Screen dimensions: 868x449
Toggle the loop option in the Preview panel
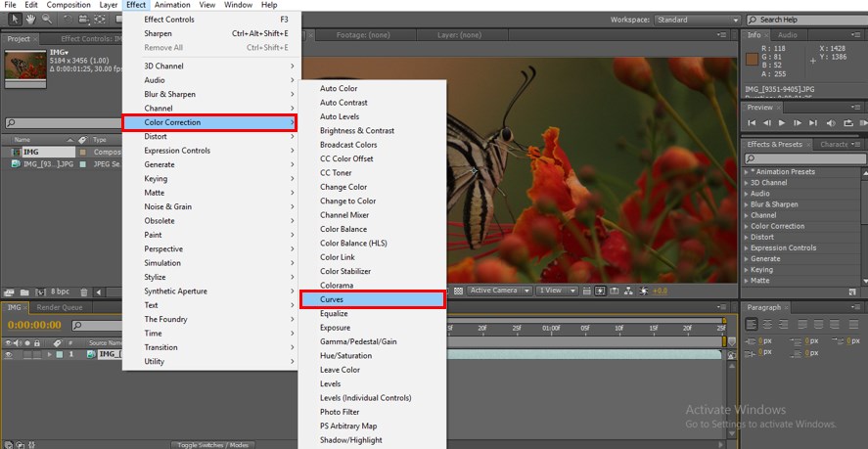point(848,123)
